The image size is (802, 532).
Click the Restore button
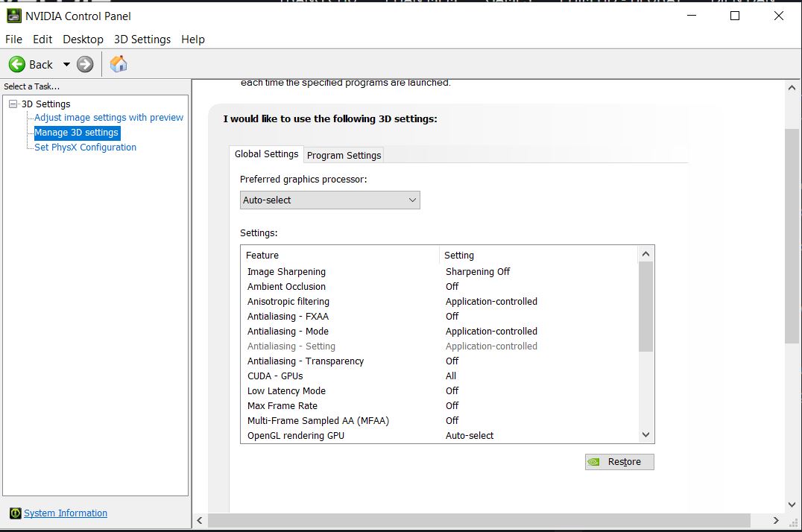point(619,462)
